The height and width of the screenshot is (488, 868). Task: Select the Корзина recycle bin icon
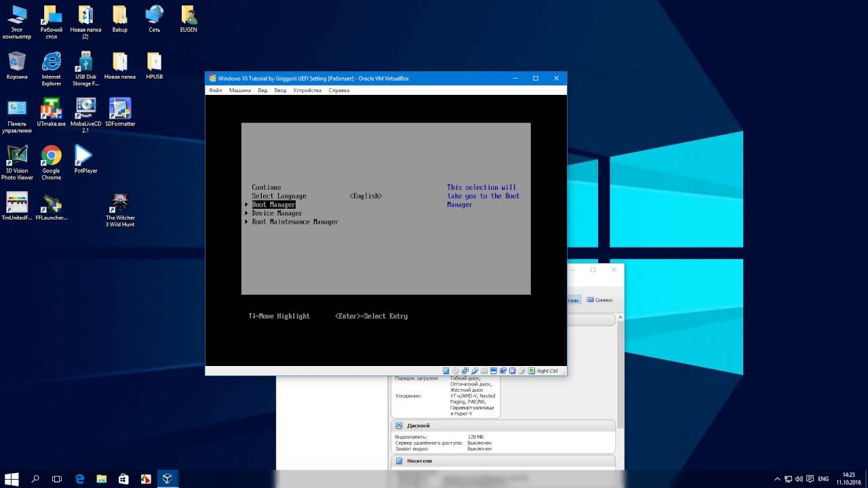coord(17,66)
